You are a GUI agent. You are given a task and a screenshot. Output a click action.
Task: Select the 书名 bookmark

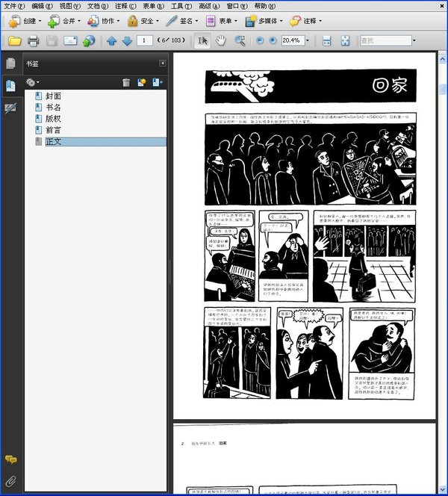coord(53,108)
